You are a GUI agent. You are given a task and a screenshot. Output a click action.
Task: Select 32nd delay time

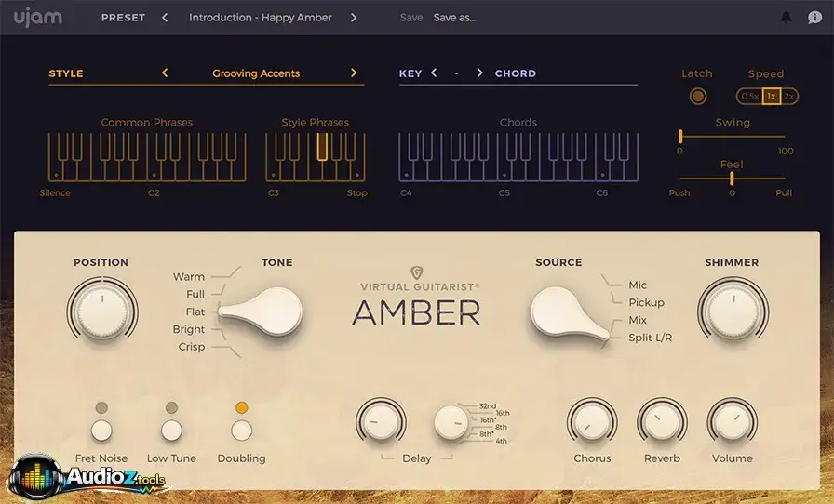488,406
